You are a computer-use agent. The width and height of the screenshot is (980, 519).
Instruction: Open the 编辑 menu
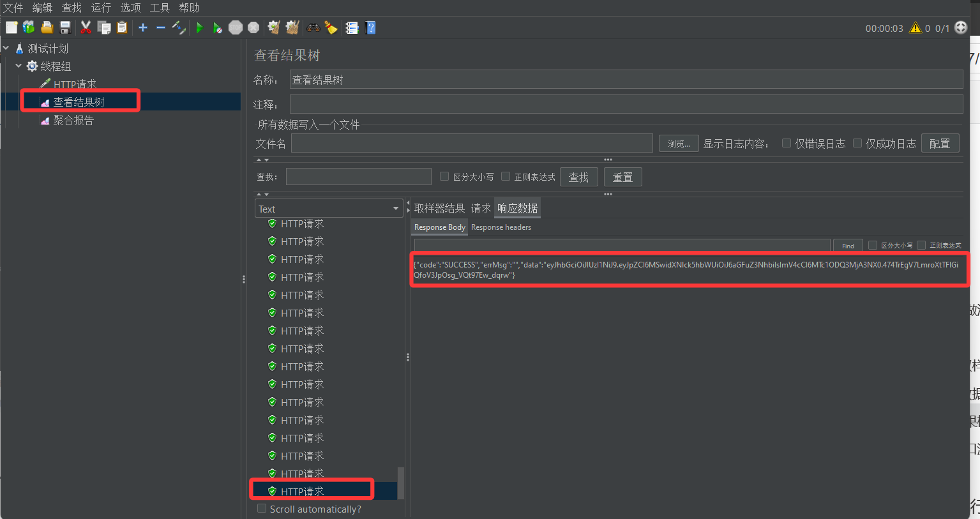point(42,8)
